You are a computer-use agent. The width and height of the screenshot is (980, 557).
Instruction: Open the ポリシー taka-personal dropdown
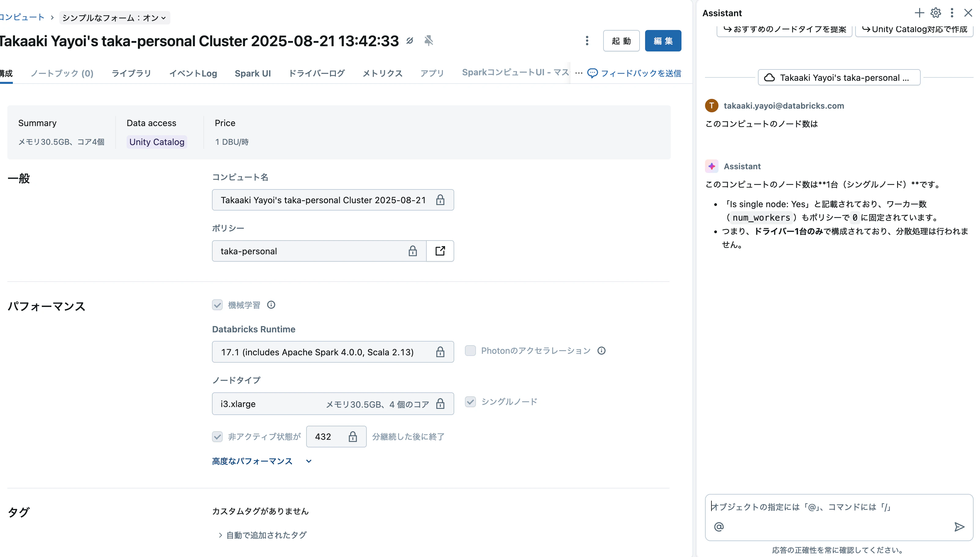coord(319,251)
